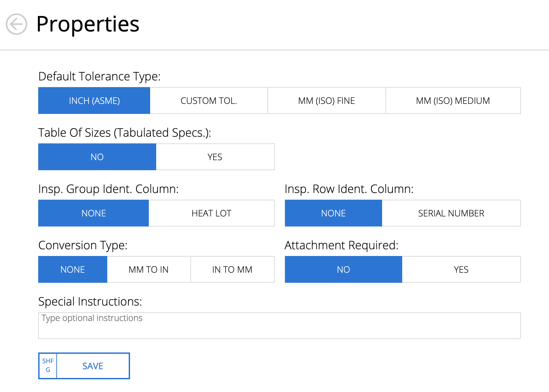Choose MM TO IN conversion

pyautogui.click(x=148, y=269)
